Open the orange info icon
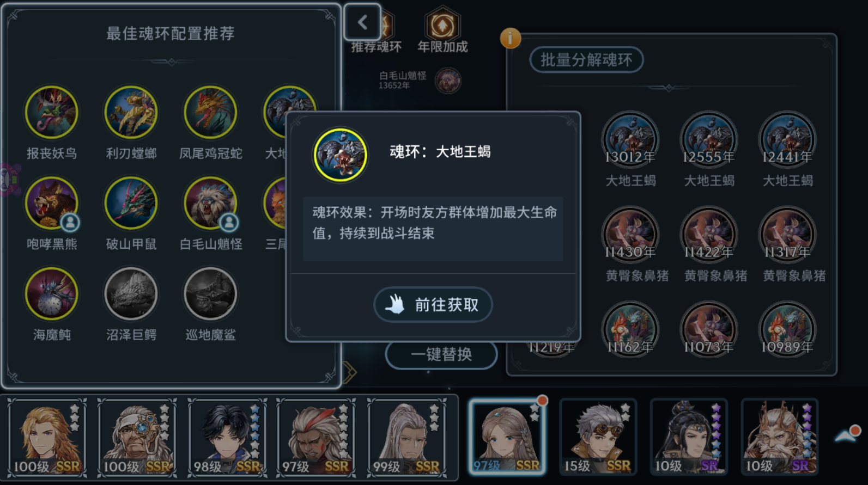Viewport: 868px width, 485px height. [511, 38]
